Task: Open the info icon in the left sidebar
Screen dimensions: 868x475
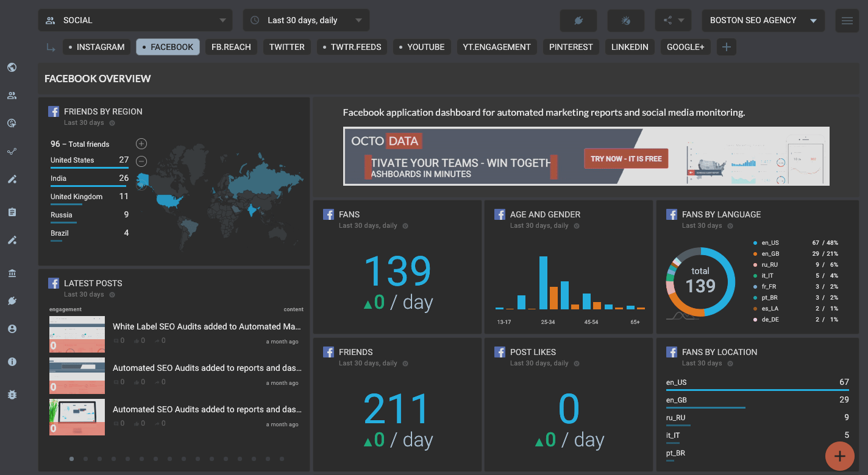Action: (x=12, y=362)
